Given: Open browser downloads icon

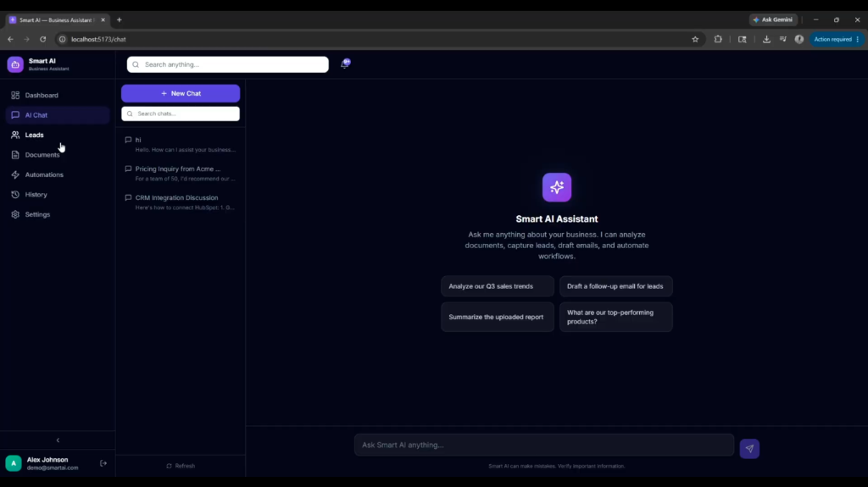Looking at the screenshot, I should tap(766, 39).
